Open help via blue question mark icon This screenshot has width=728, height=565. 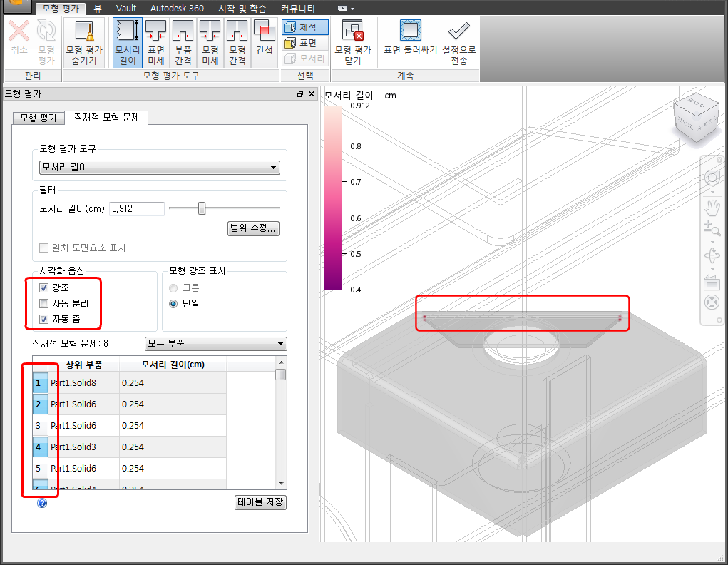(42, 503)
